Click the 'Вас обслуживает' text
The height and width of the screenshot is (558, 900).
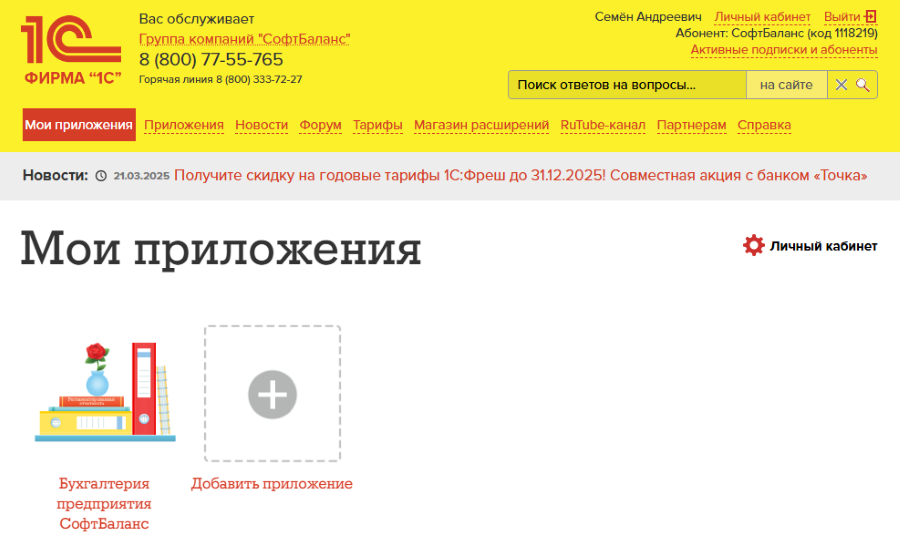tap(196, 19)
